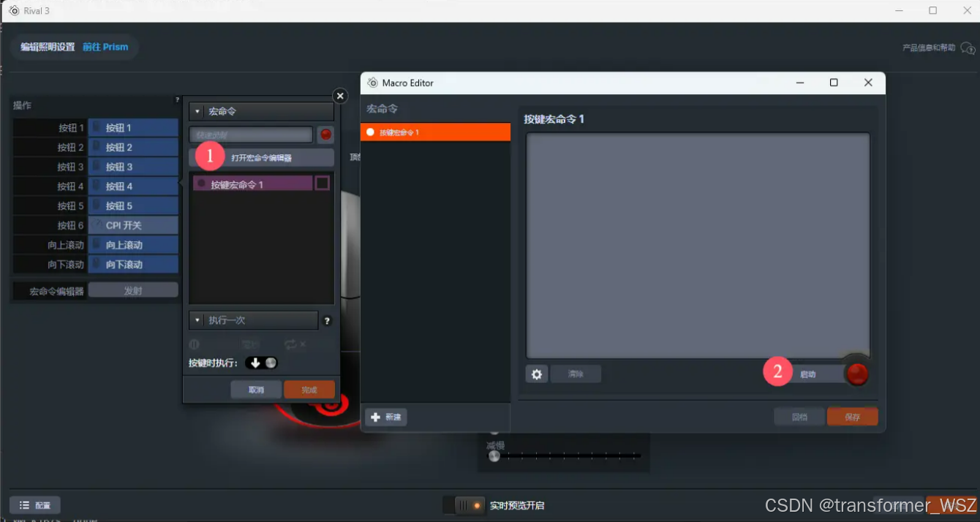The width and height of the screenshot is (980, 522).
Task: Toggle the 按键时执行 press/release switch
Action: [x=262, y=363]
